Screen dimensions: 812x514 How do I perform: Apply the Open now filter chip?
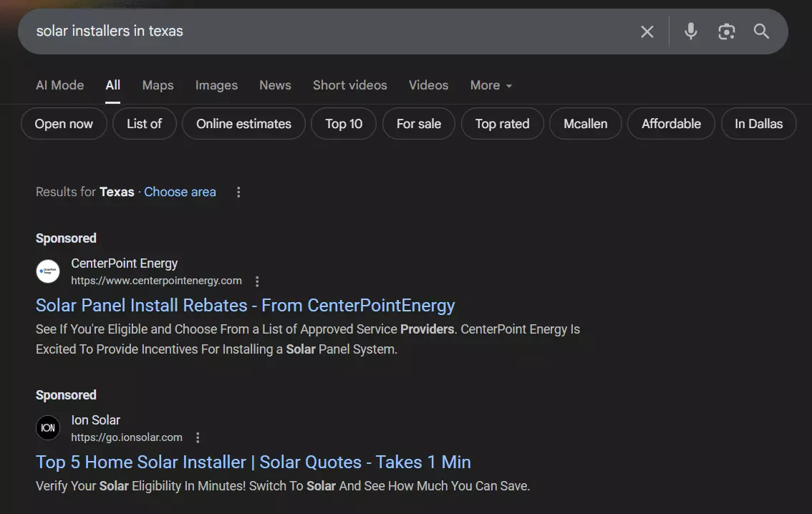coord(64,124)
